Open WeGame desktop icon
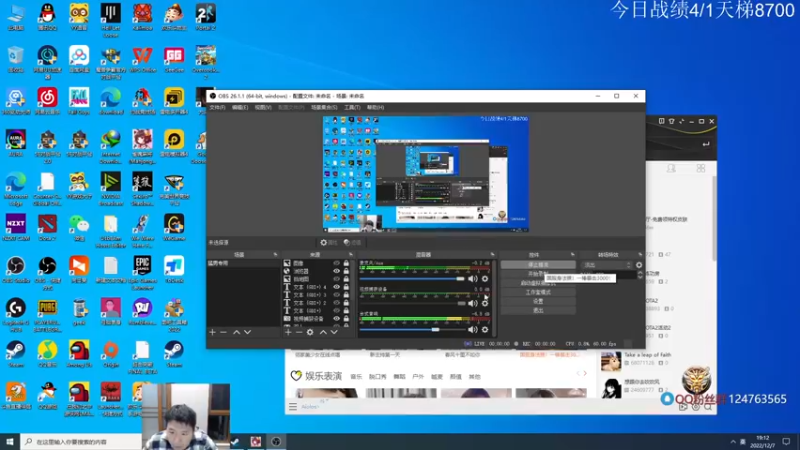 (x=174, y=228)
